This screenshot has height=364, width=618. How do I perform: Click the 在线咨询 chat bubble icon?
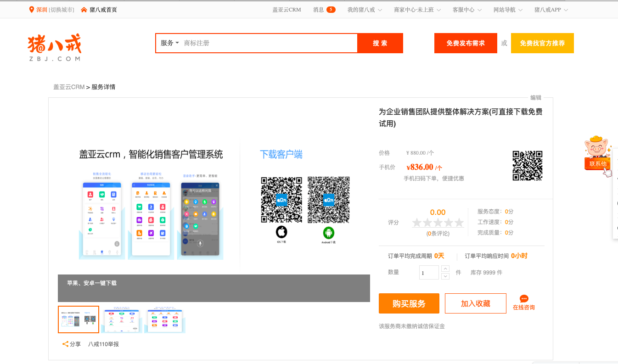point(524,299)
